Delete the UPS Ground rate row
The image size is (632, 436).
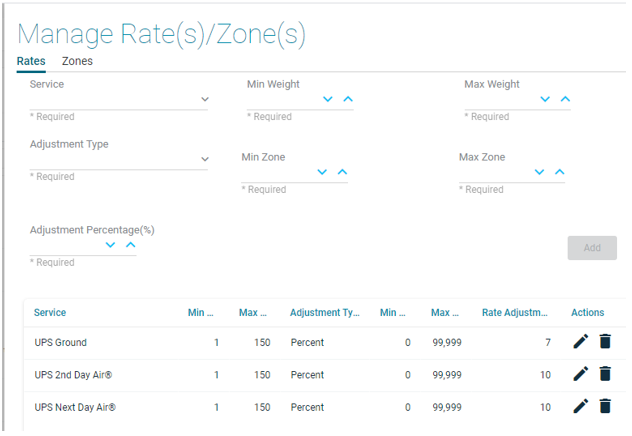[x=605, y=341]
